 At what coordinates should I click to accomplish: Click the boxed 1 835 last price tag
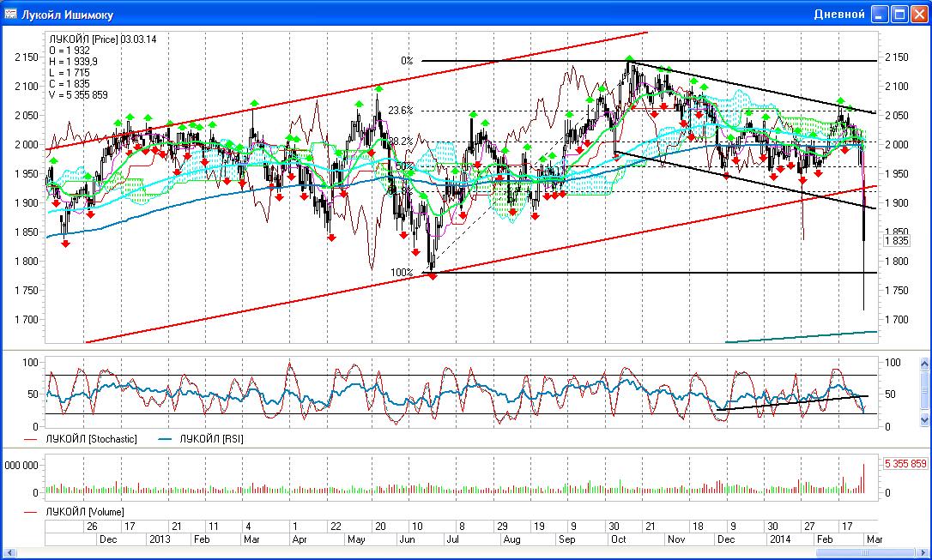pyautogui.click(x=896, y=241)
